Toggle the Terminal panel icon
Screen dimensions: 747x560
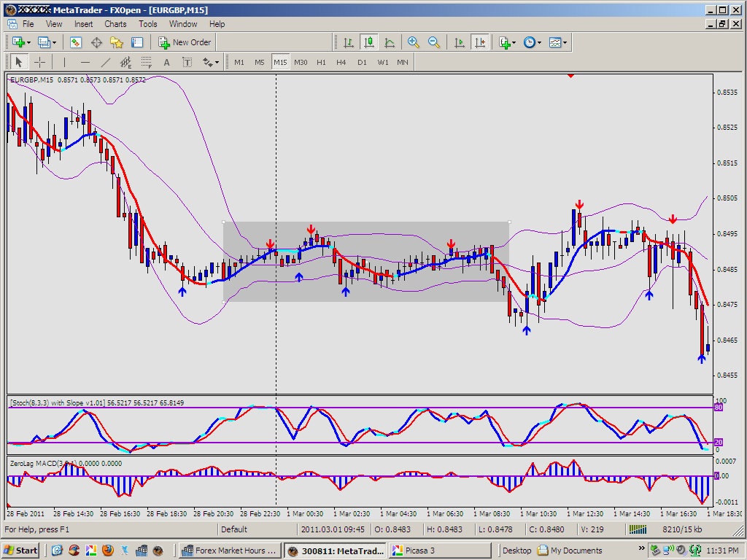pyautogui.click(x=137, y=42)
